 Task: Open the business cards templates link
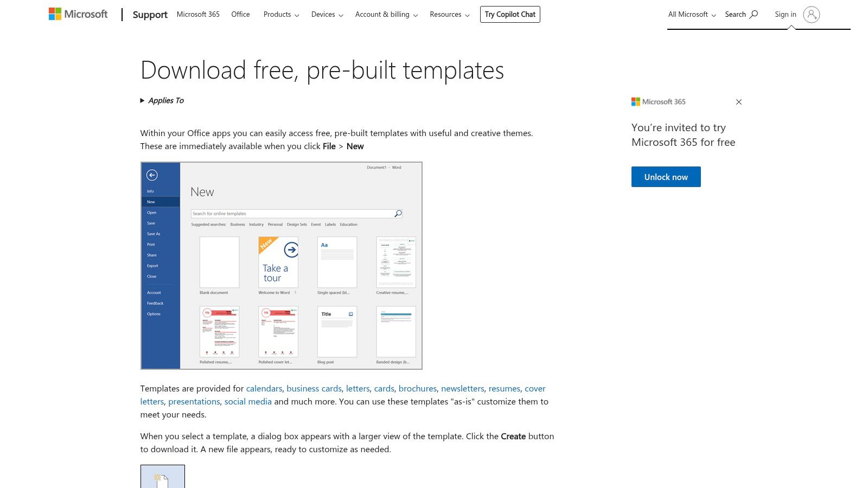pyautogui.click(x=314, y=389)
